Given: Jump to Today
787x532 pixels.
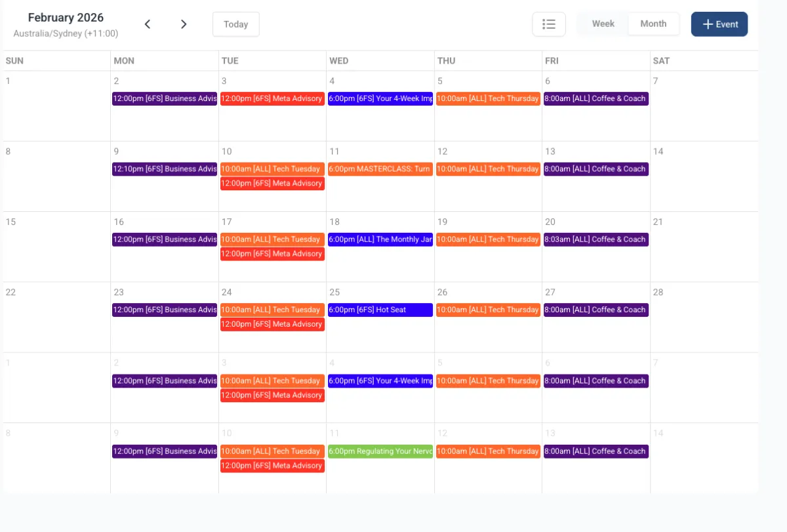Looking at the screenshot, I should pos(236,24).
